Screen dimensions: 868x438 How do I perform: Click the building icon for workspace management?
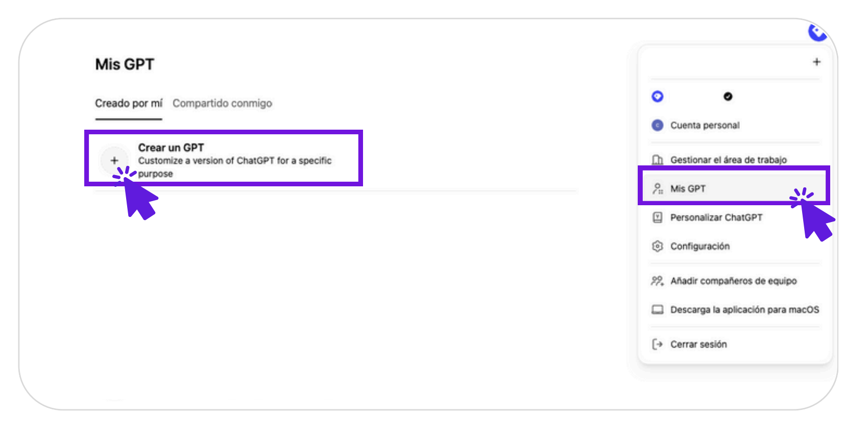click(x=658, y=160)
